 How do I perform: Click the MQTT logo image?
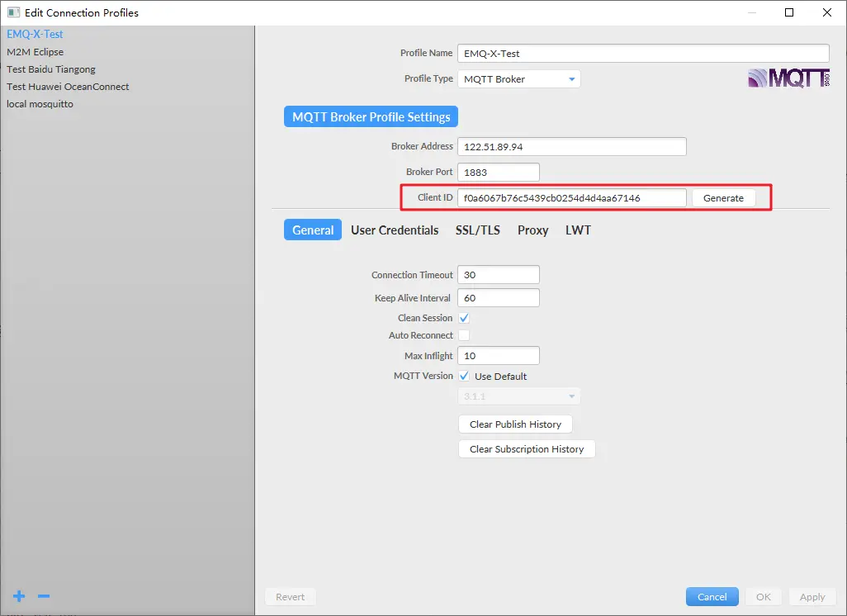(788, 78)
